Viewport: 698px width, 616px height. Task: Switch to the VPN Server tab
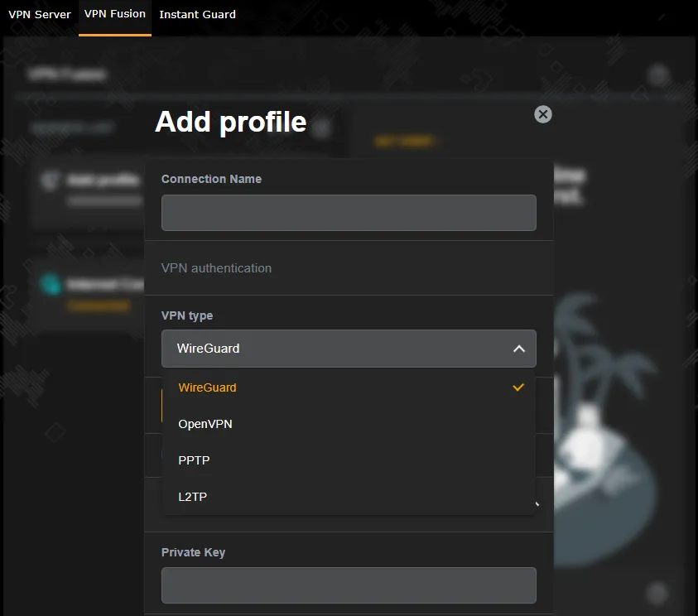coord(40,14)
